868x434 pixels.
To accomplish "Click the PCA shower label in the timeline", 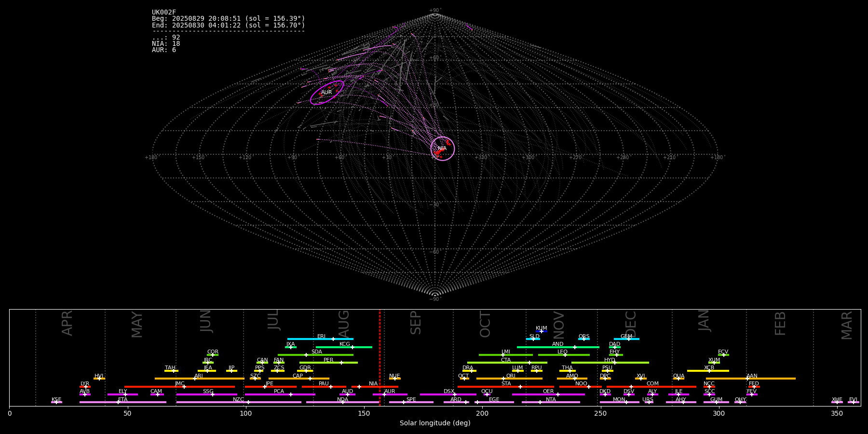I will [279, 392].
